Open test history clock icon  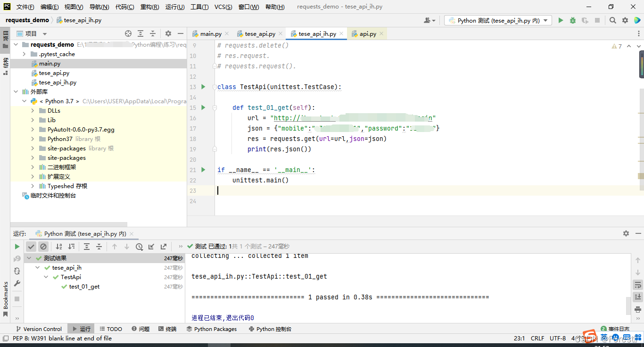coord(139,247)
